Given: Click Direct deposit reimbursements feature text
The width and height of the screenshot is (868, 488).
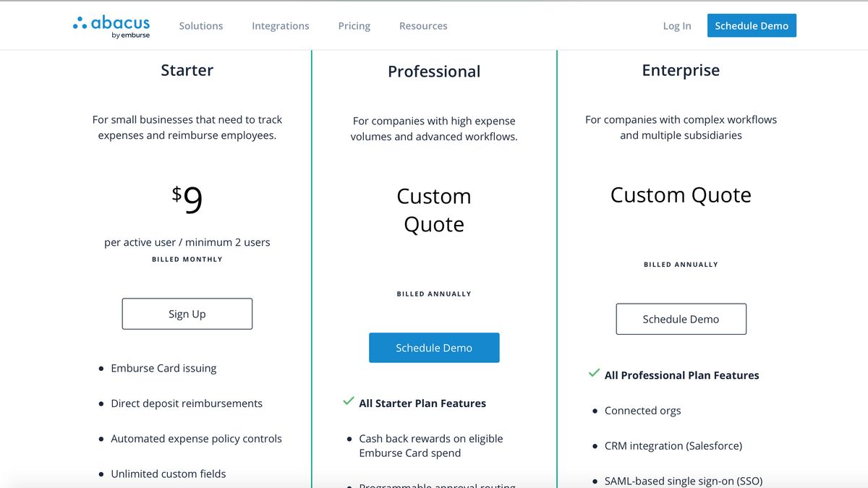Looking at the screenshot, I should (187, 403).
